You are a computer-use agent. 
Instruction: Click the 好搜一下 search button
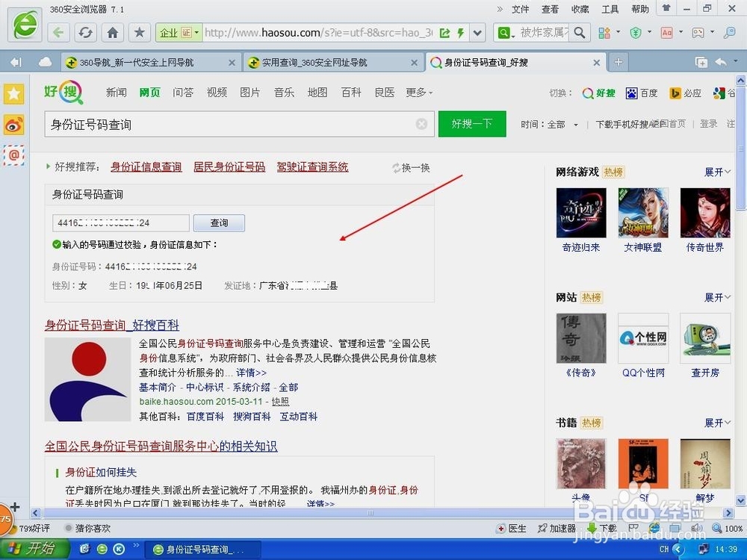point(471,124)
